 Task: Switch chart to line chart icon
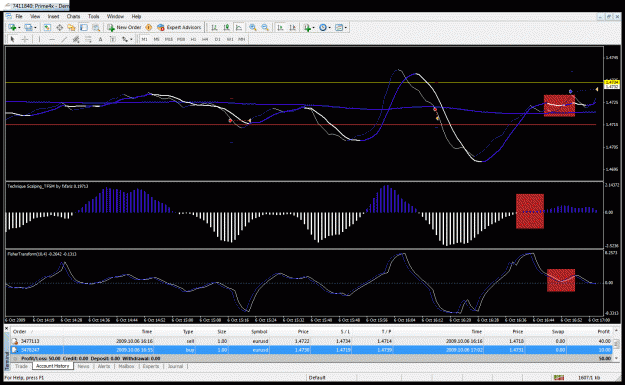[239, 28]
